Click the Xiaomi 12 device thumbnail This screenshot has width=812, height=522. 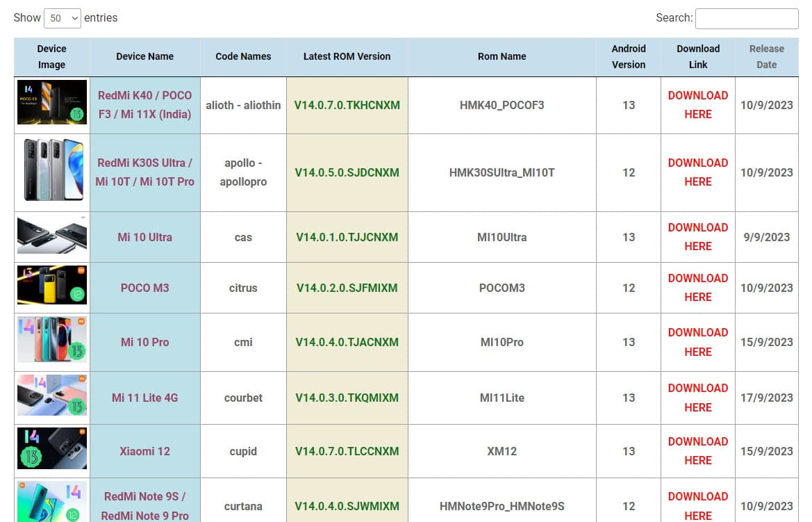coord(52,448)
